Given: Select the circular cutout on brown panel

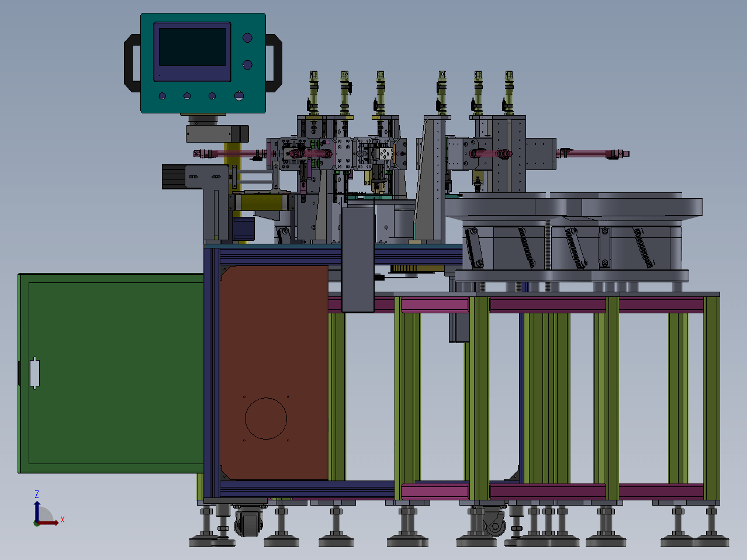Looking at the screenshot, I should click(266, 419).
